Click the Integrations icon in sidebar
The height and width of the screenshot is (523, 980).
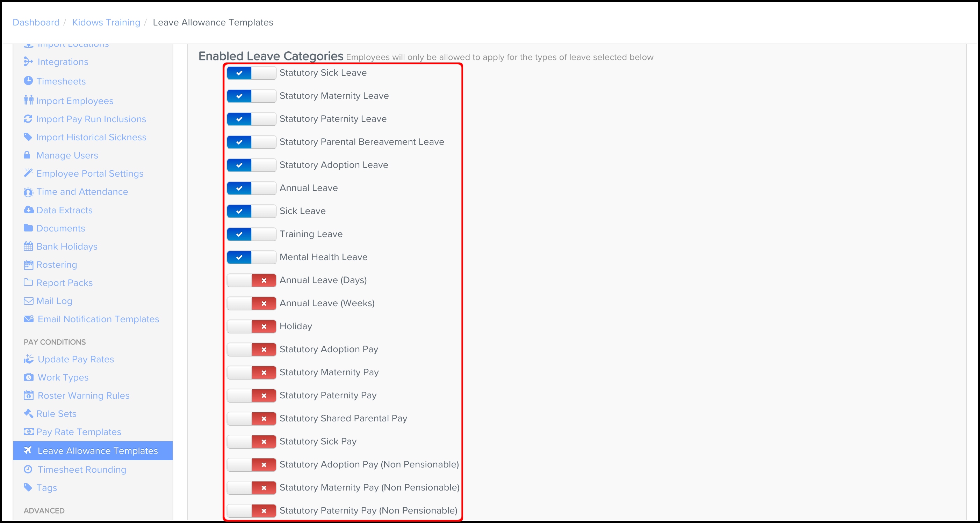tap(28, 61)
